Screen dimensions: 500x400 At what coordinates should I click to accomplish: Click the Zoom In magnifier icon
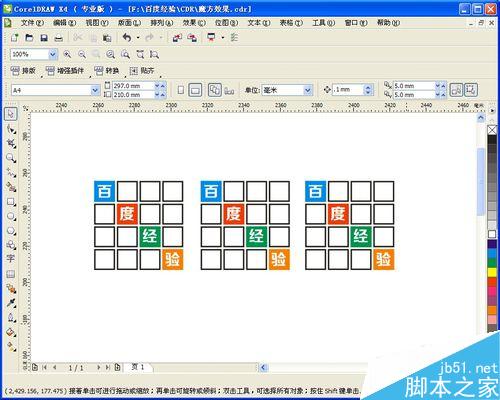click(x=67, y=54)
